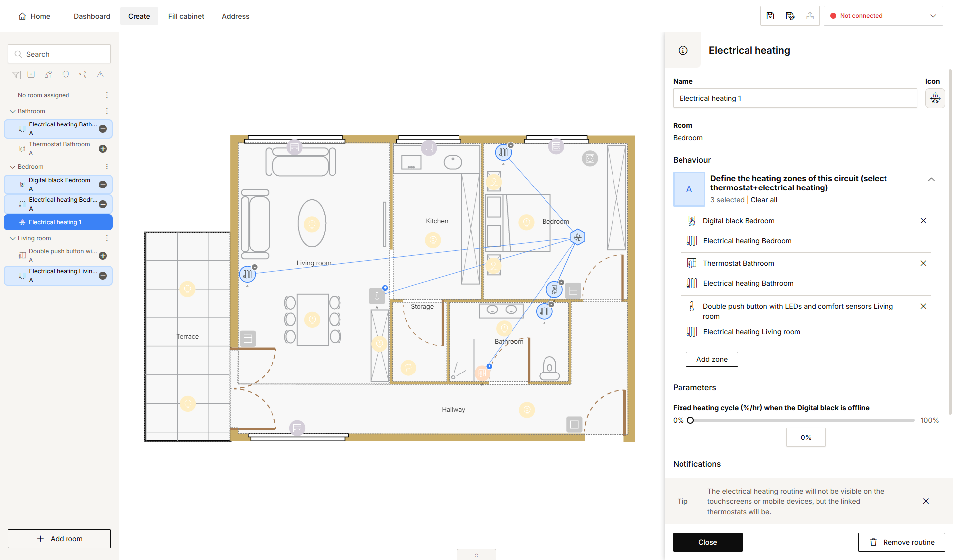Image resolution: width=953 pixels, height=560 pixels.
Task: Collapse the heating zones behaviour section chevron
Action: coord(931,180)
